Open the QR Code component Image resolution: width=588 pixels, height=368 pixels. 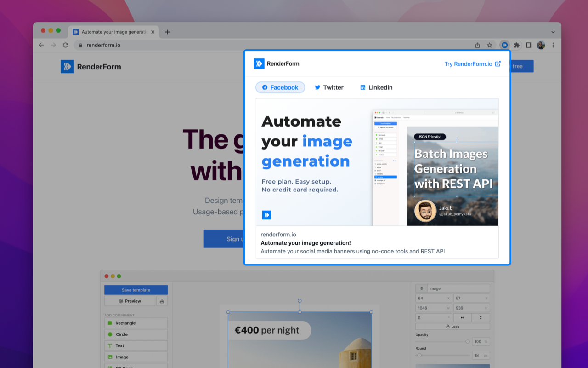pos(136,367)
